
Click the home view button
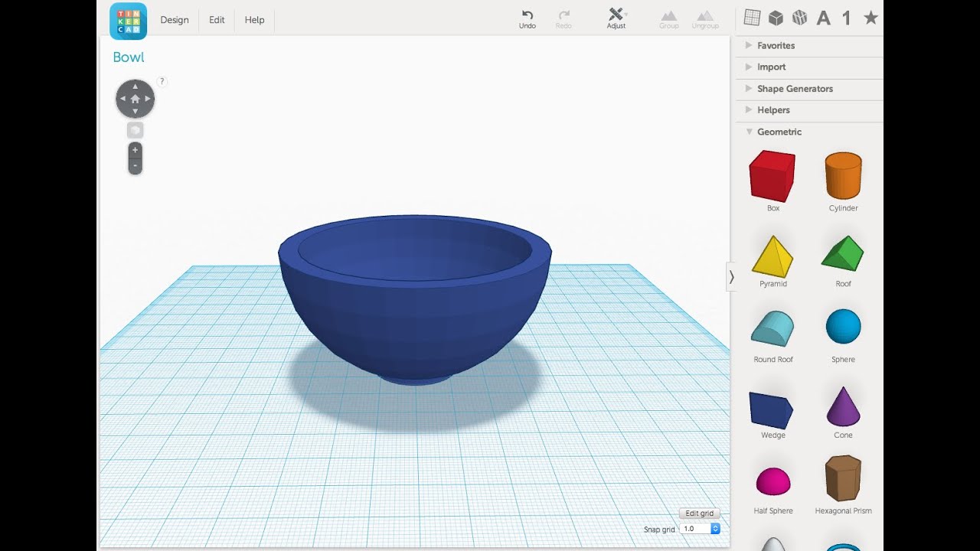point(136,99)
